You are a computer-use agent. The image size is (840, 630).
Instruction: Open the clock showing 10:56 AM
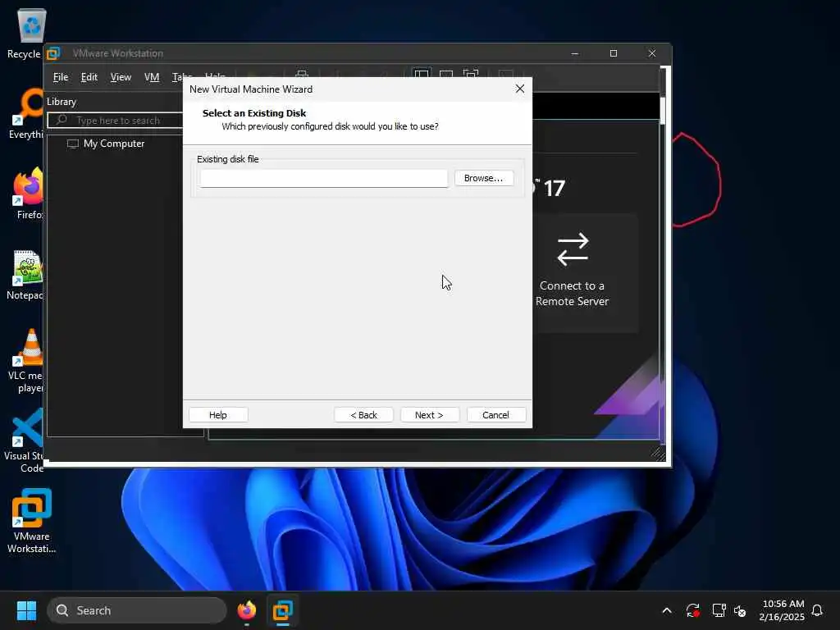point(783,610)
